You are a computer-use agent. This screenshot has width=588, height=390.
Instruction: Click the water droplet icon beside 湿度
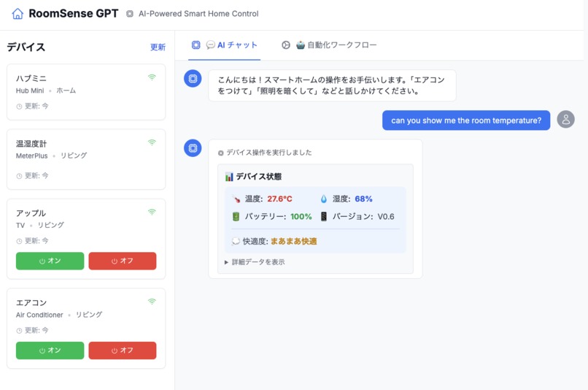click(324, 199)
